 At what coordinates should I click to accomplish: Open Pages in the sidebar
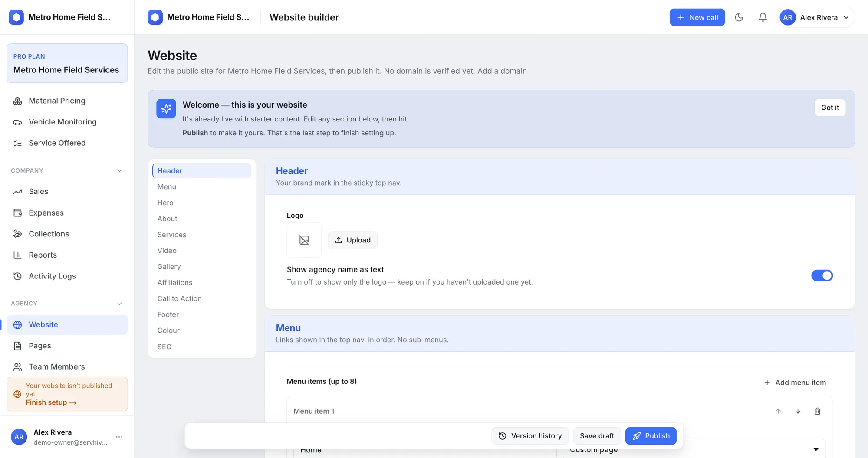(67, 346)
